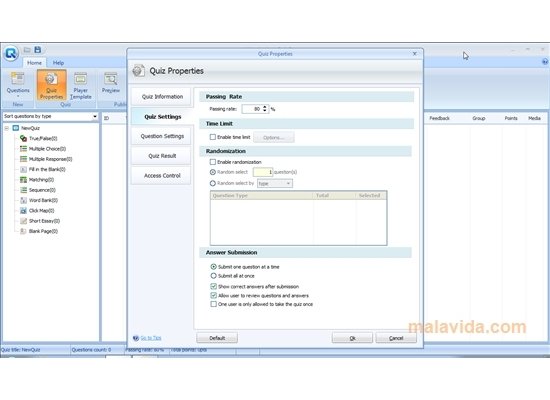Select the True/False tree item
This screenshot has width=550, height=400.
(43, 138)
